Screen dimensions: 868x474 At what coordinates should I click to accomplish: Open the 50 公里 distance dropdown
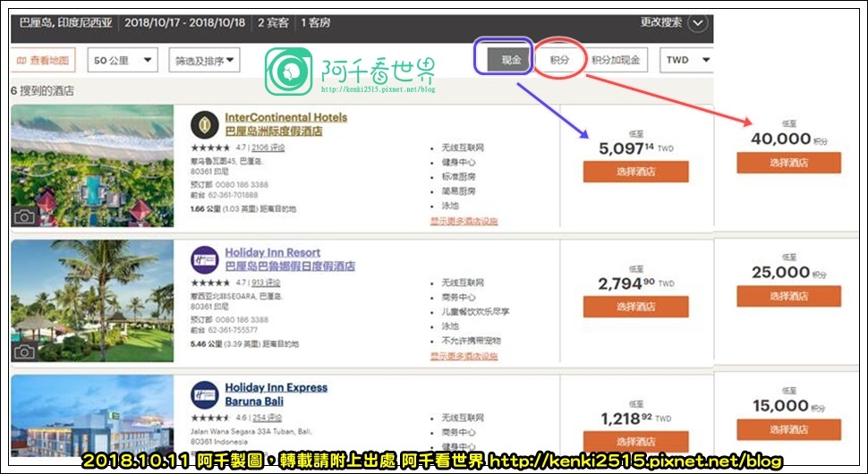coord(123,60)
